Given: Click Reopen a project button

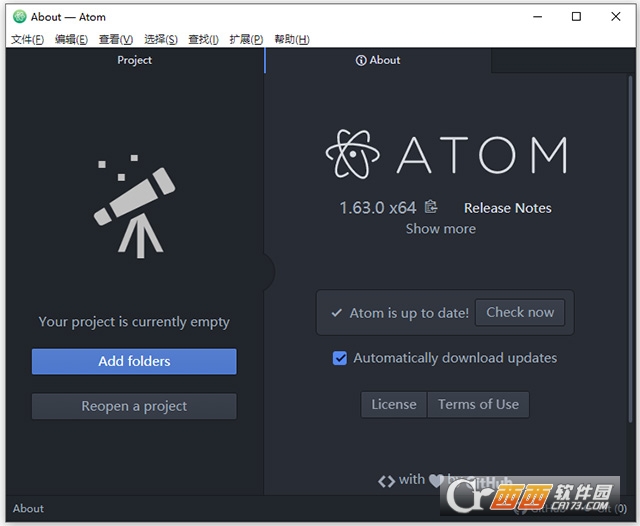Looking at the screenshot, I should point(134,406).
